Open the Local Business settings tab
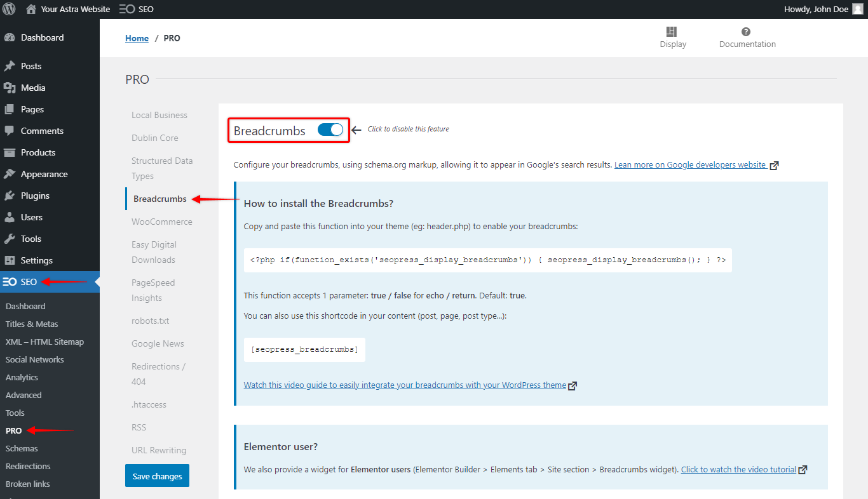This screenshot has height=499, width=868. tap(159, 114)
